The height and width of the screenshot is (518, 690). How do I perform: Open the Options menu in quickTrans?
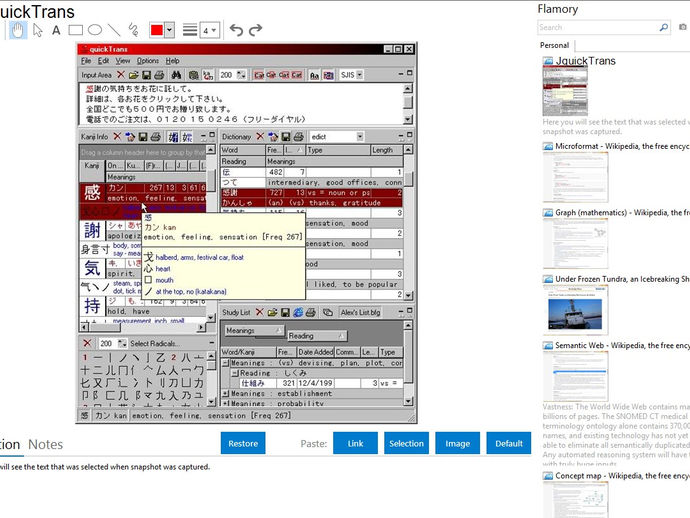(x=147, y=61)
